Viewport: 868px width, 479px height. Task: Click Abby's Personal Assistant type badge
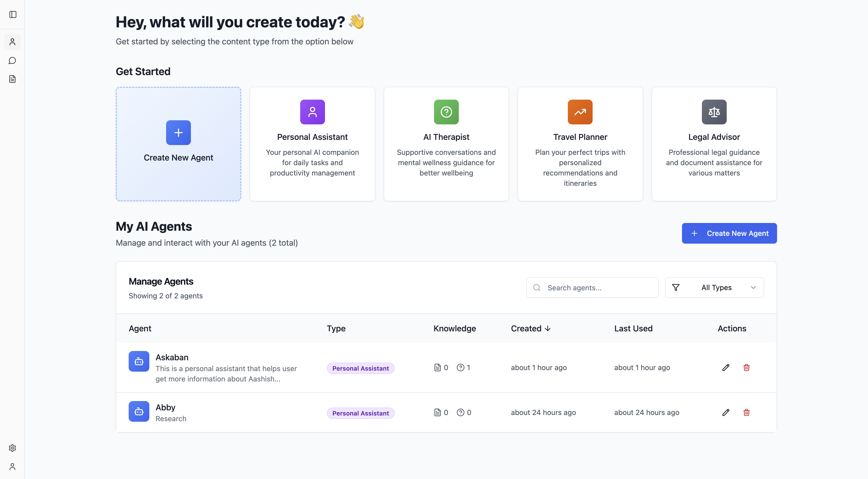point(361,413)
